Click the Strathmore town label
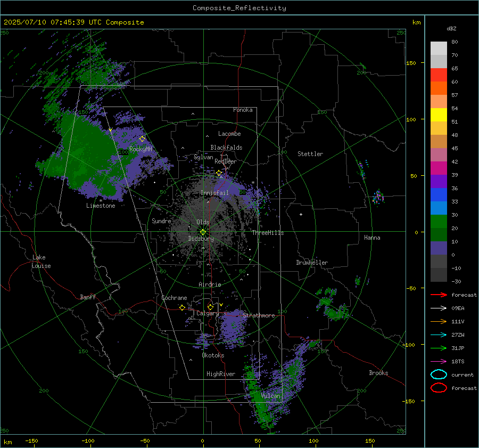This screenshot has height=448, width=479. click(x=259, y=315)
